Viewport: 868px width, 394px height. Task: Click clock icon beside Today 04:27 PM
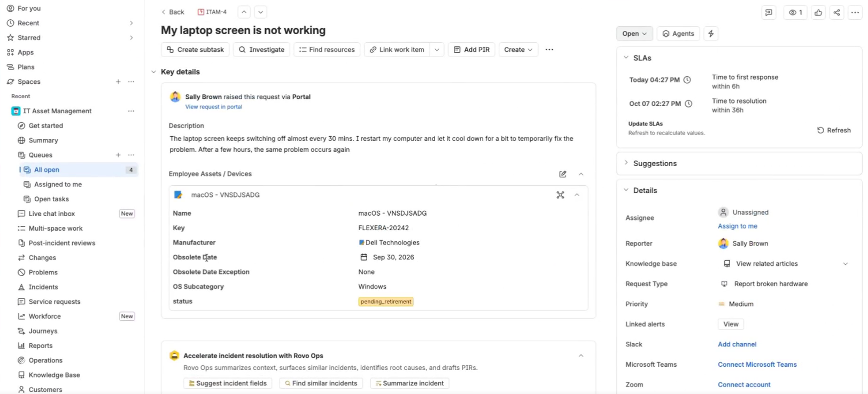pos(687,80)
